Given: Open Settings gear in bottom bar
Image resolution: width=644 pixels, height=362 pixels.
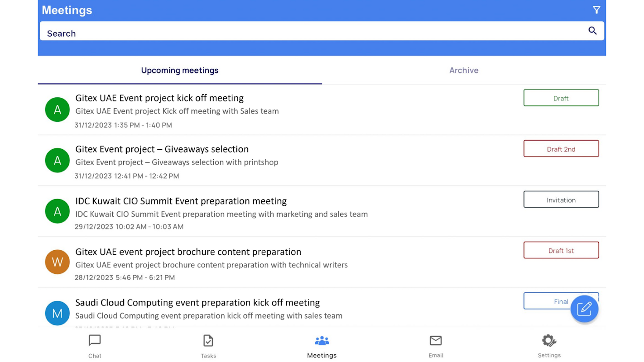Looking at the screenshot, I should tap(549, 346).
